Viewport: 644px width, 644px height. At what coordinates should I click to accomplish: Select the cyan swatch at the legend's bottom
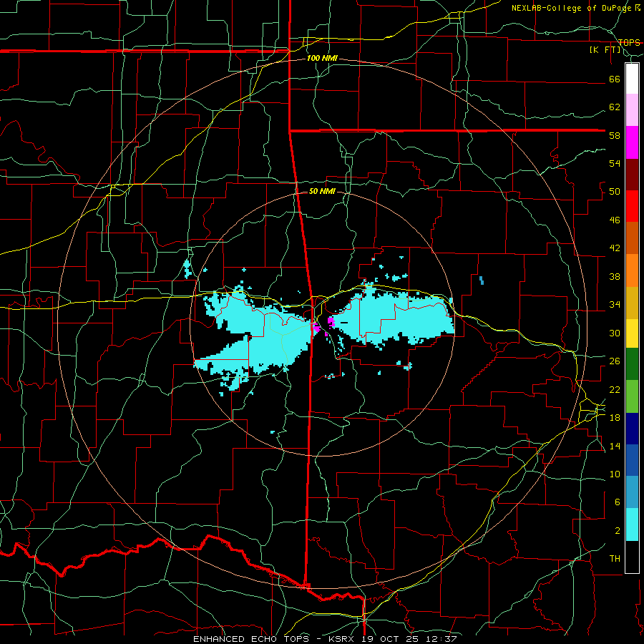(x=632, y=524)
